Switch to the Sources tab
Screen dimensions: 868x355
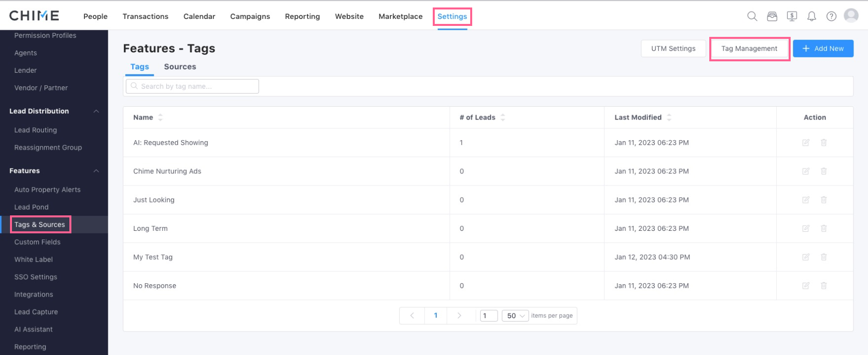pyautogui.click(x=180, y=67)
